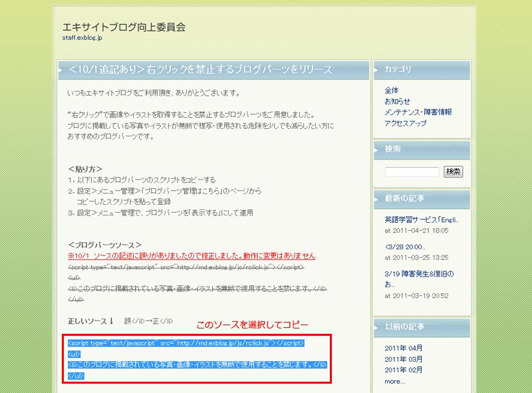This screenshot has height=393, width=532.
Task: Click the red ※10/1 correction notice text
Action: 192,256
